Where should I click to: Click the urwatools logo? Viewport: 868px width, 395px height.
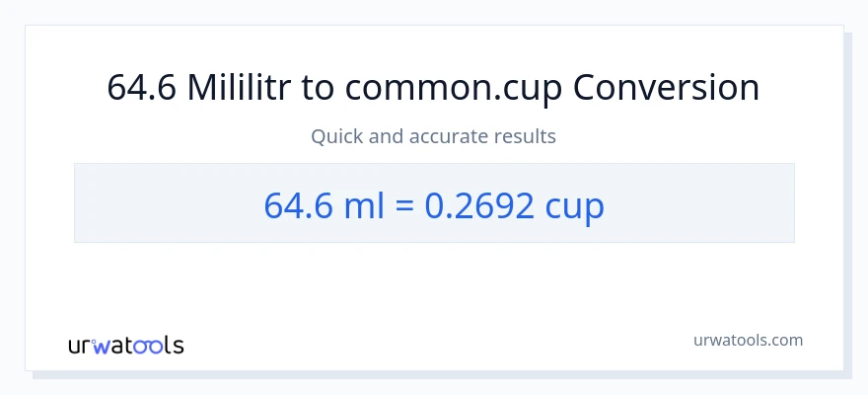click(x=125, y=345)
